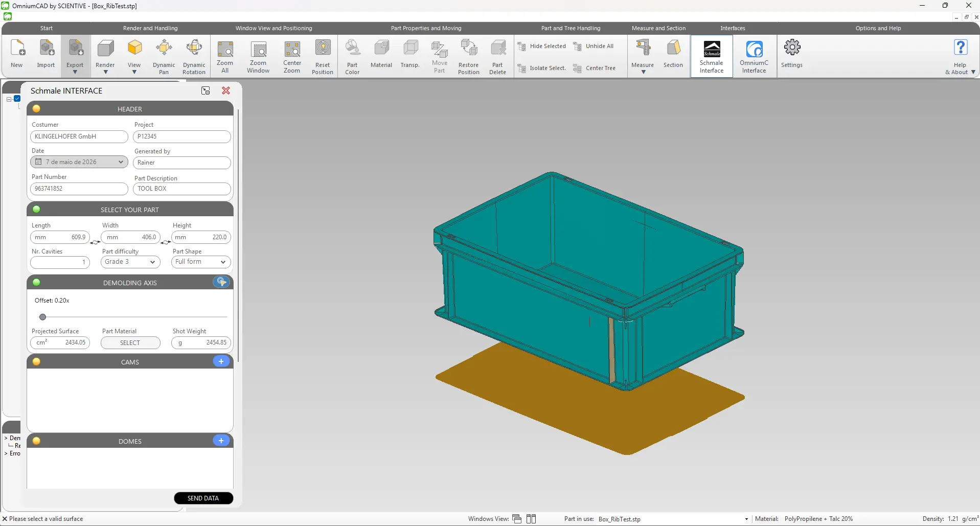The width and height of the screenshot is (980, 526).
Task: Open Settings gear icon
Action: point(792,48)
